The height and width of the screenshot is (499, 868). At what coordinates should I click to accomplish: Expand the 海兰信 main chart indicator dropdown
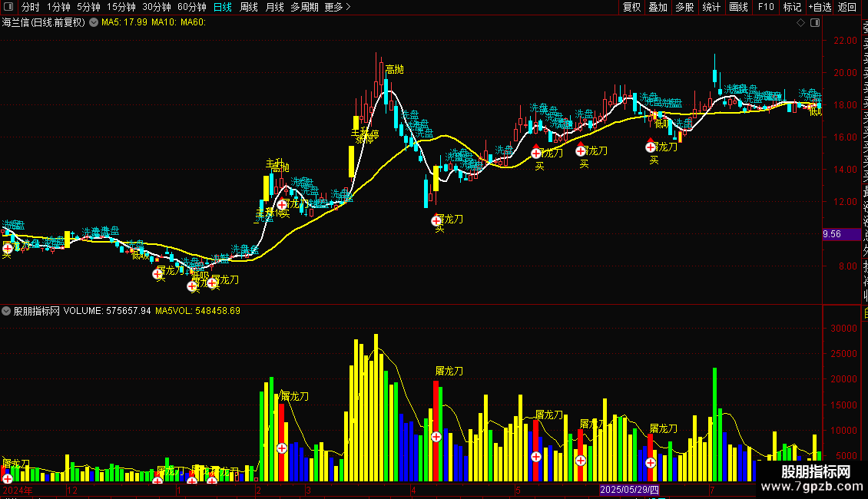[94, 22]
